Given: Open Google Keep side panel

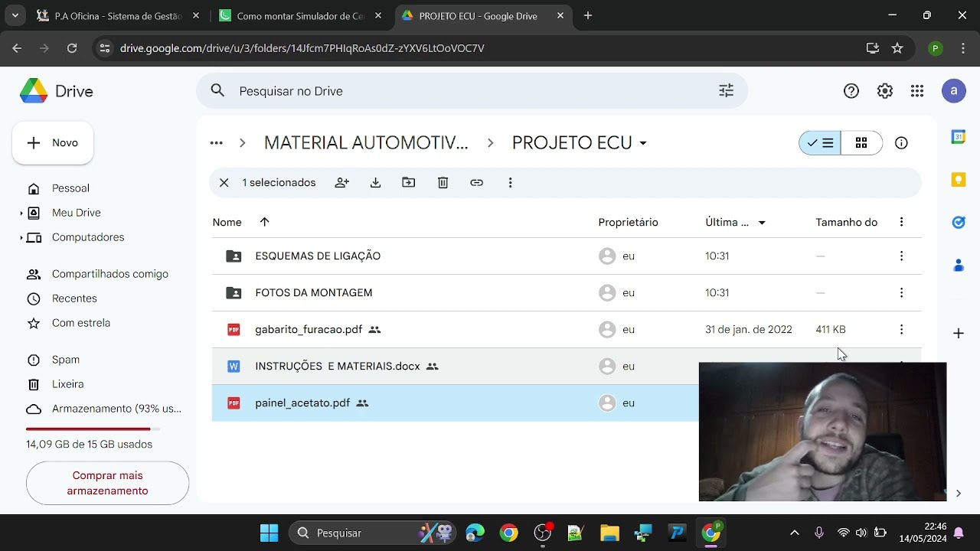Looking at the screenshot, I should (959, 180).
